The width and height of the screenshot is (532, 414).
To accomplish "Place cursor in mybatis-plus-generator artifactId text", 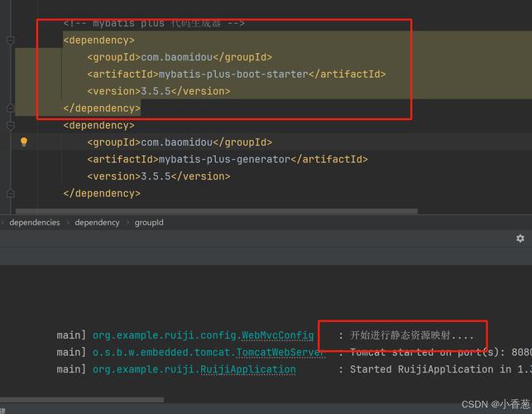I will tap(223, 159).
